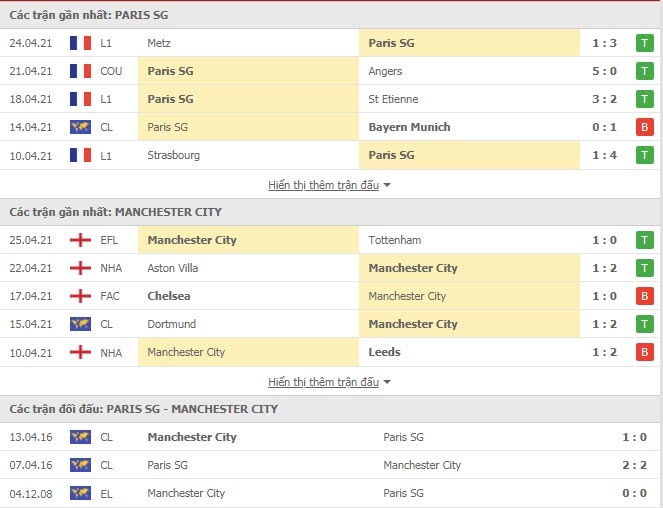Click Champions League icon on Dortmund row

pos(80,324)
